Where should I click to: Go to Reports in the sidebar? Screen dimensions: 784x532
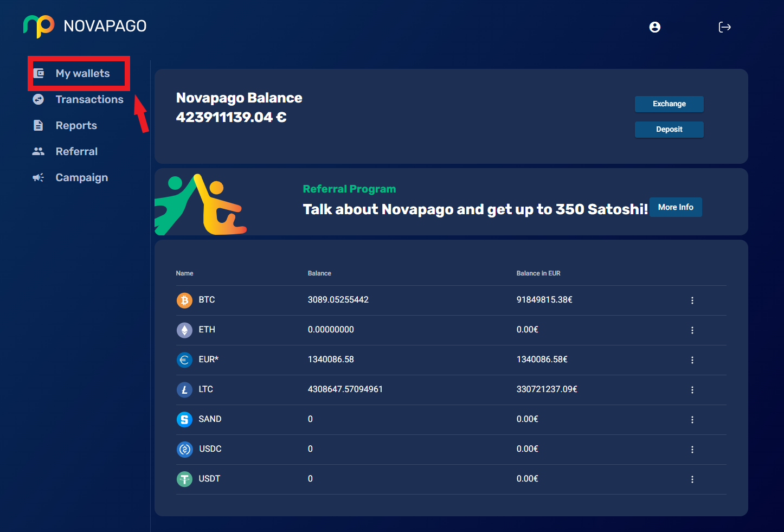point(76,125)
